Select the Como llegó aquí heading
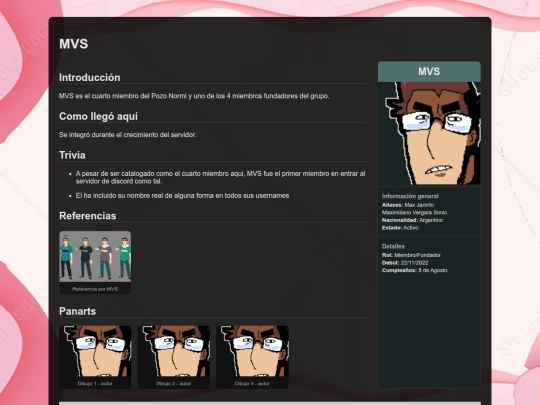540x405 pixels. tap(98, 116)
